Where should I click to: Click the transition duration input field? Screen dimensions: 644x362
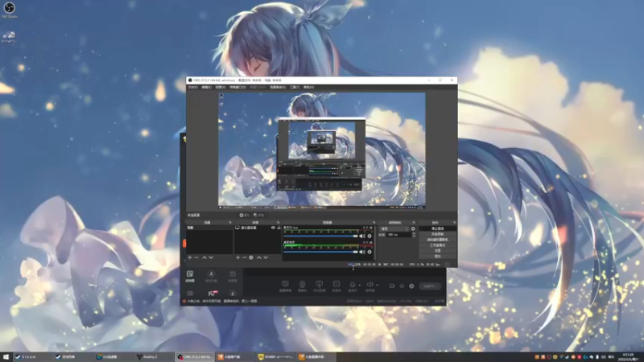point(398,235)
